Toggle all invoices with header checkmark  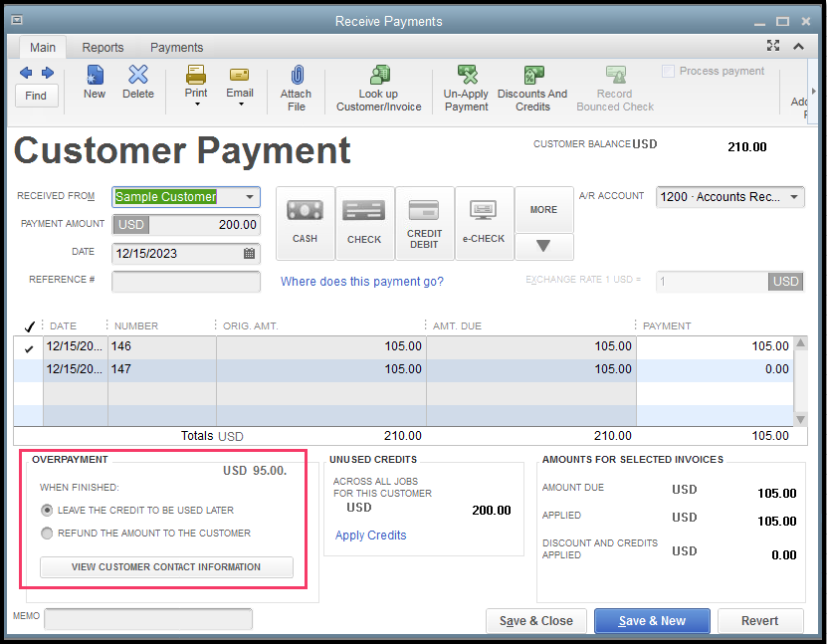(30, 326)
